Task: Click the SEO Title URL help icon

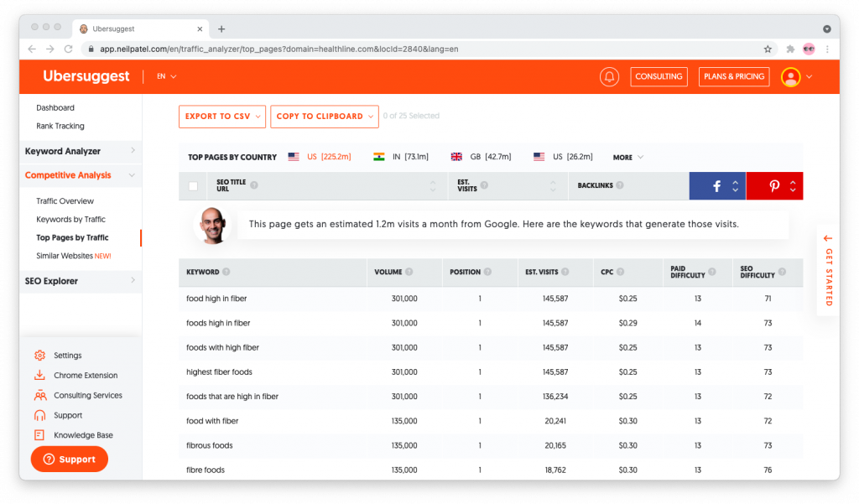Action: pos(254,185)
